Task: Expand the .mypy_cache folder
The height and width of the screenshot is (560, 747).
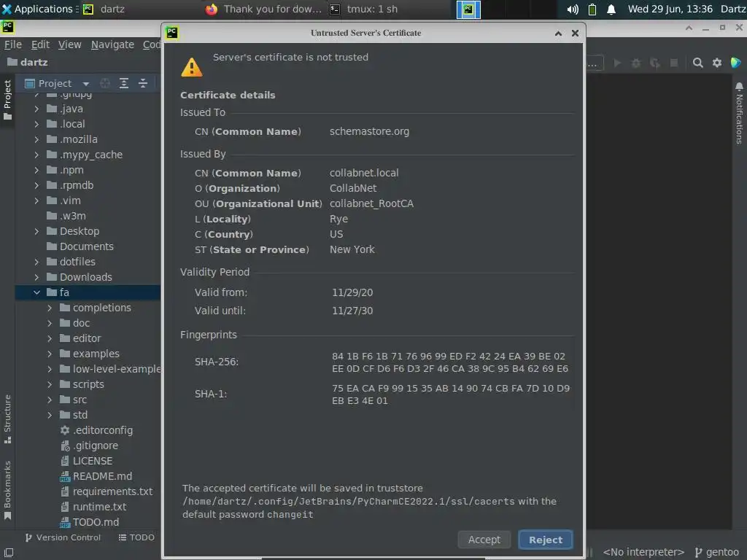Action: click(36, 155)
